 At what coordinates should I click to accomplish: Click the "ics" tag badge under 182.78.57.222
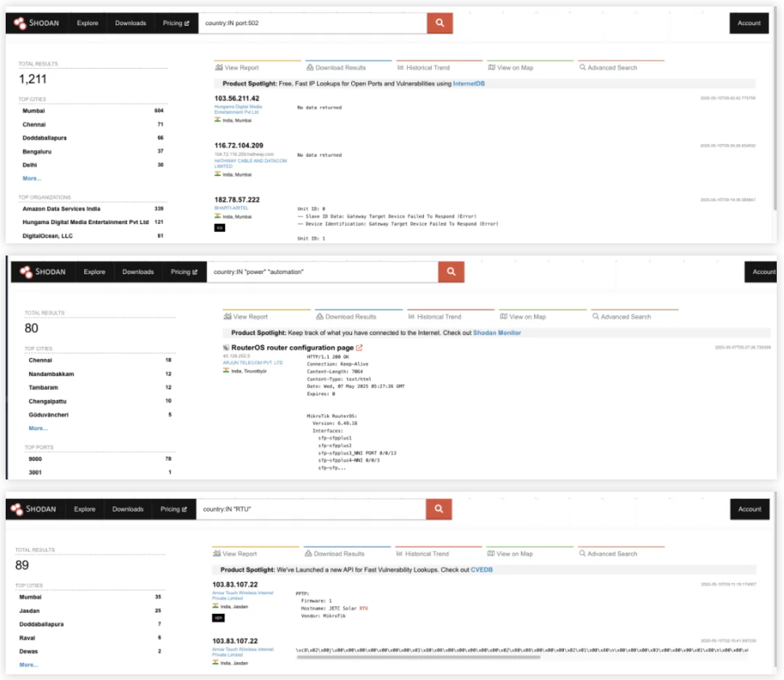[218, 228]
